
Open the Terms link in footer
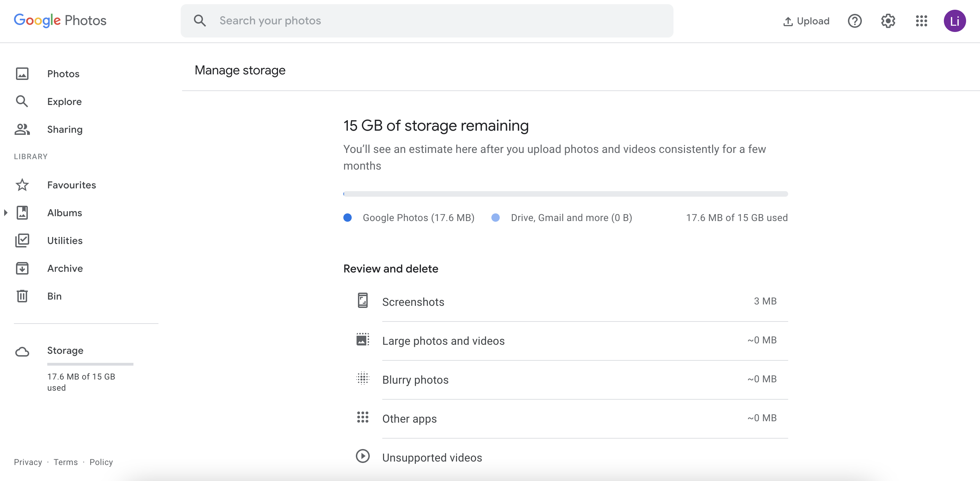(65, 462)
